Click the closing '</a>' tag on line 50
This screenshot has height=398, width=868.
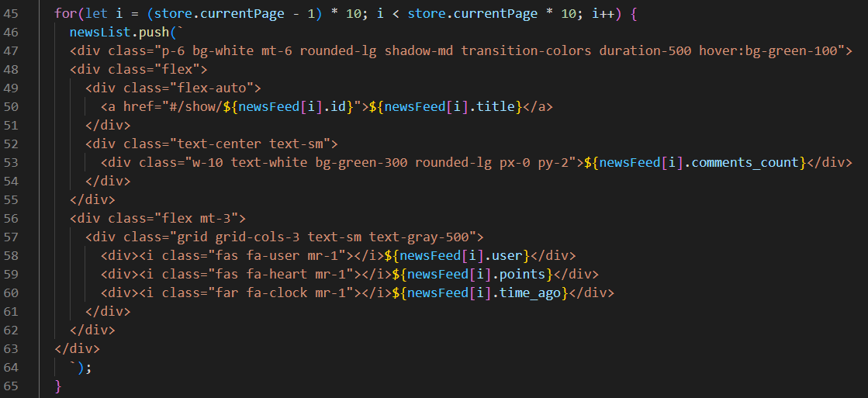pyautogui.click(x=538, y=107)
